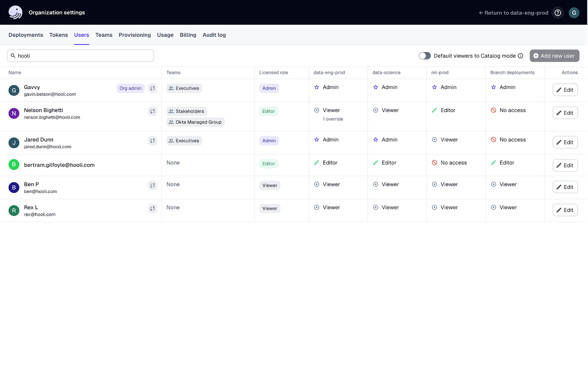Click Return to data-eng-prod link
588x384 pixels.
point(514,13)
